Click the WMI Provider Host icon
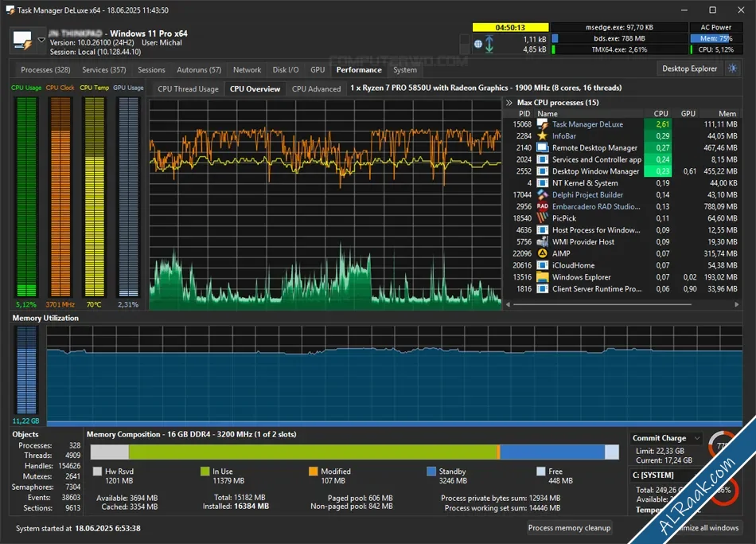 543,242
